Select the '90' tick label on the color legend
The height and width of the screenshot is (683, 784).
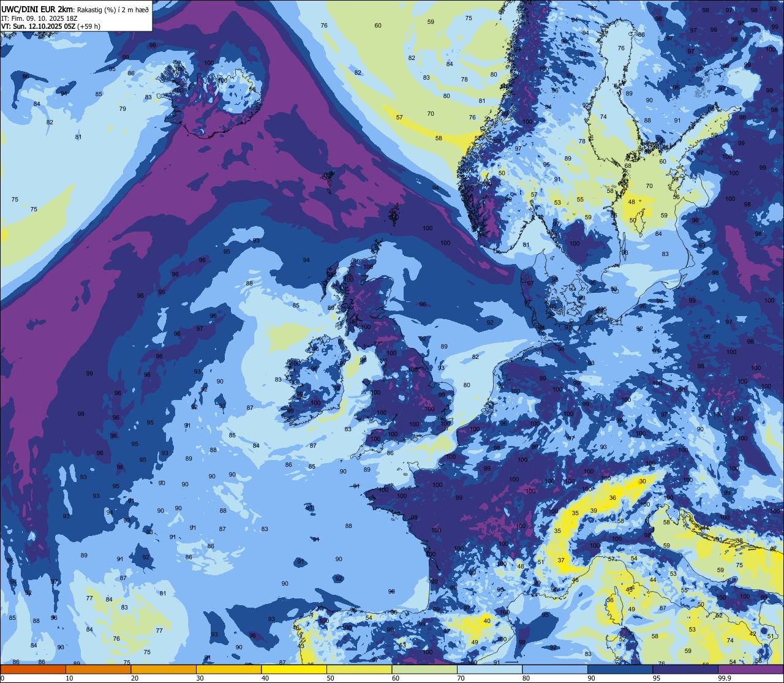click(x=590, y=678)
